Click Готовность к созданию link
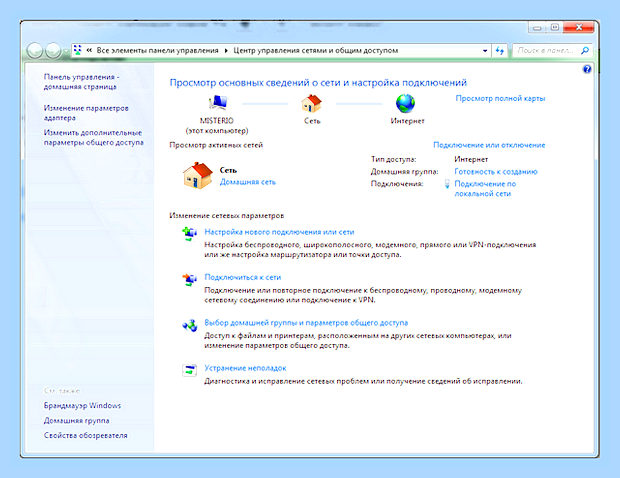 click(496, 172)
